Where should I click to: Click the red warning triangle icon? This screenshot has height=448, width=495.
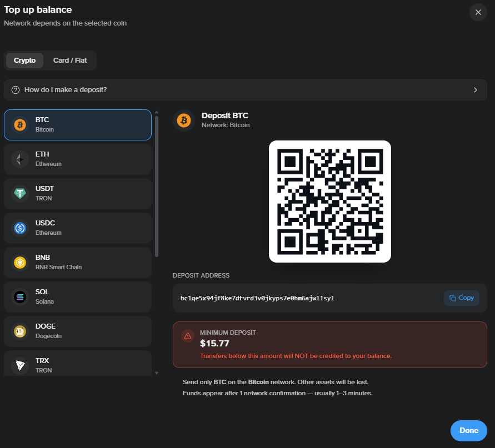[188, 336]
